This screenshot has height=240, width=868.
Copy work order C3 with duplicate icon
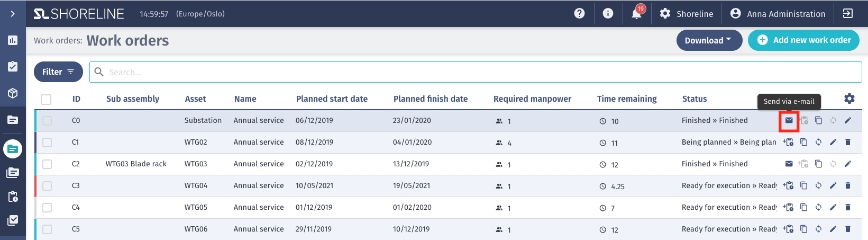803,186
